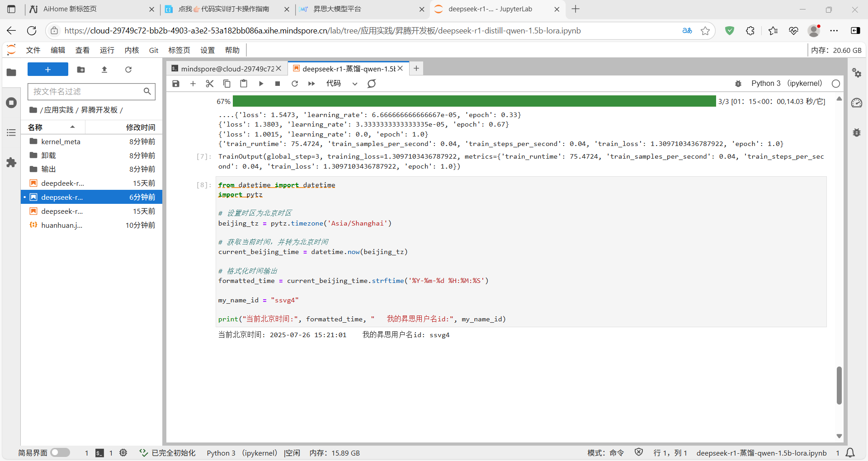Open the huanhuan.json file in browser
868x461 pixels.
61,225
